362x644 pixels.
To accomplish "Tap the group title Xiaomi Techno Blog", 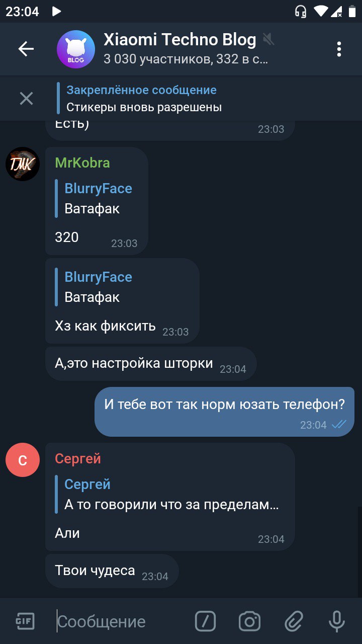I will click(x=179, y=39).
